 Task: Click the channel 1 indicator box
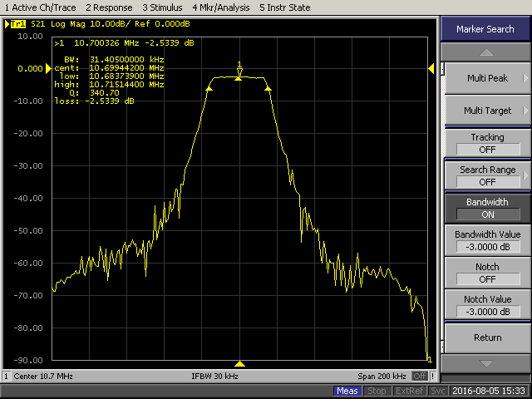[x=6, y=377]
